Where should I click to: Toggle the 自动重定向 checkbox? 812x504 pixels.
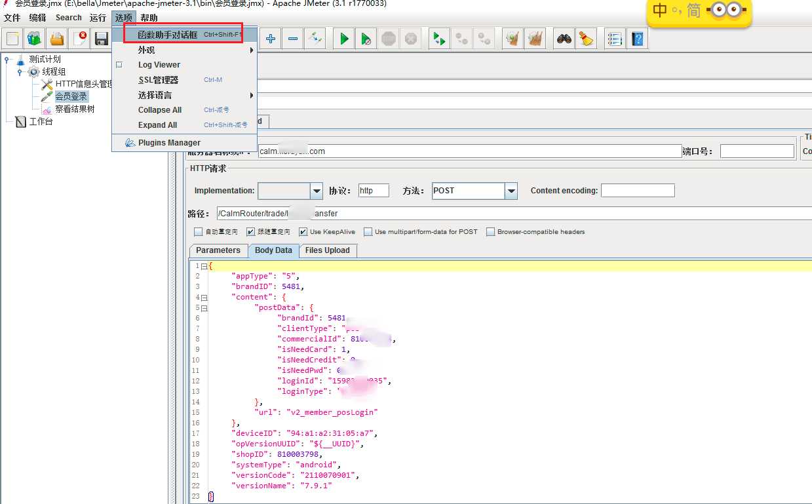point(198,232)
